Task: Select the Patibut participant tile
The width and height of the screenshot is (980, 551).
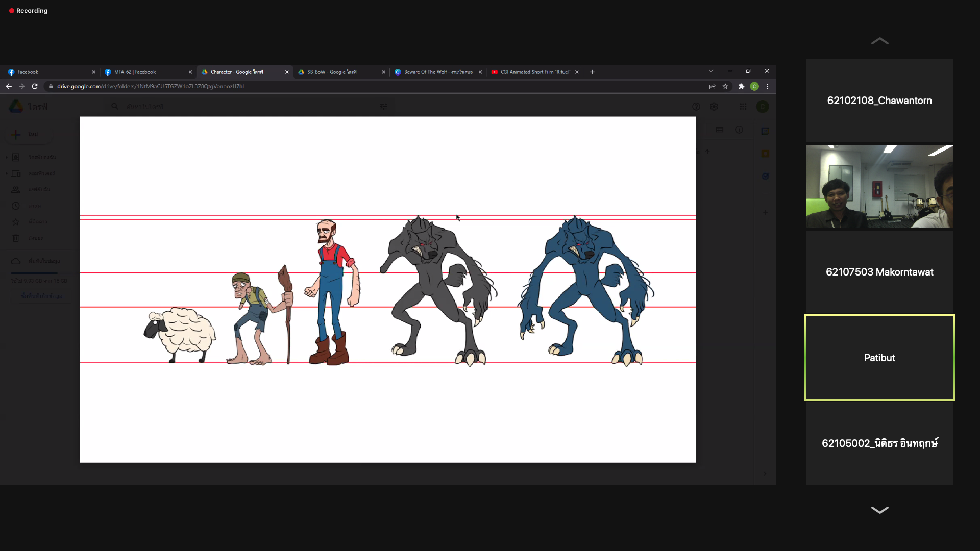Action: [x=879, y=358]
